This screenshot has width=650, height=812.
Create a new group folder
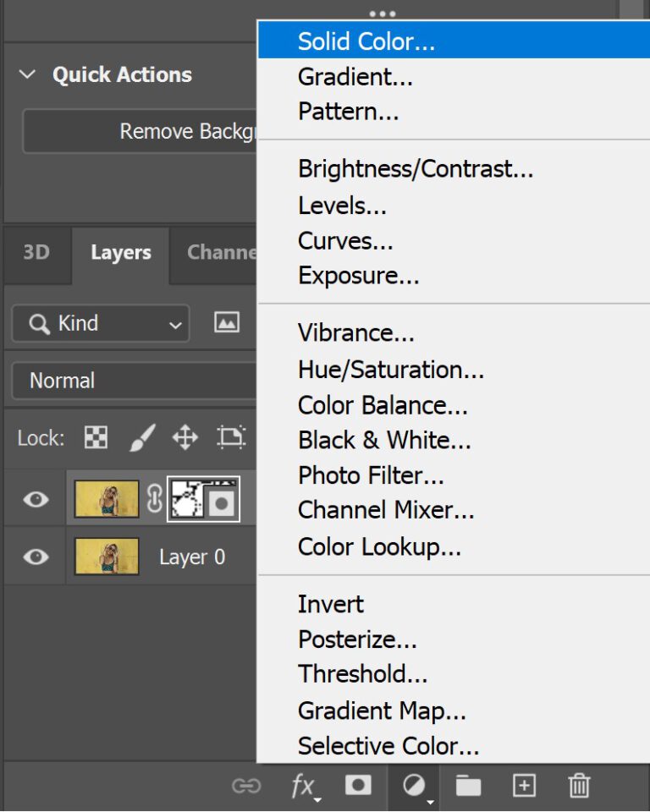click(x=468, y=787)
